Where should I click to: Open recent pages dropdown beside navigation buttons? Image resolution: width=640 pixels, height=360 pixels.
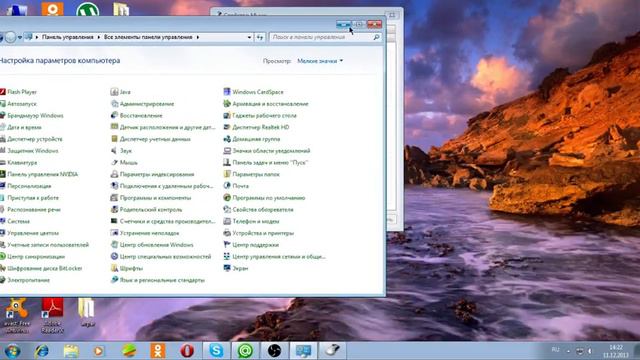[20, 38]
